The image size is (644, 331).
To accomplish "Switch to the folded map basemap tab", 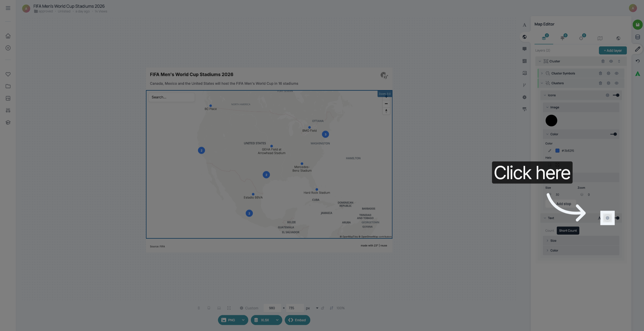I will (x=600, y=38).
